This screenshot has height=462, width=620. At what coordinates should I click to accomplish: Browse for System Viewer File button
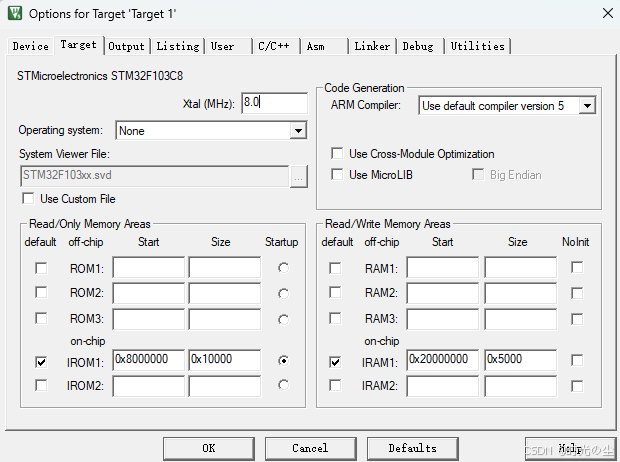coord(299,176)
